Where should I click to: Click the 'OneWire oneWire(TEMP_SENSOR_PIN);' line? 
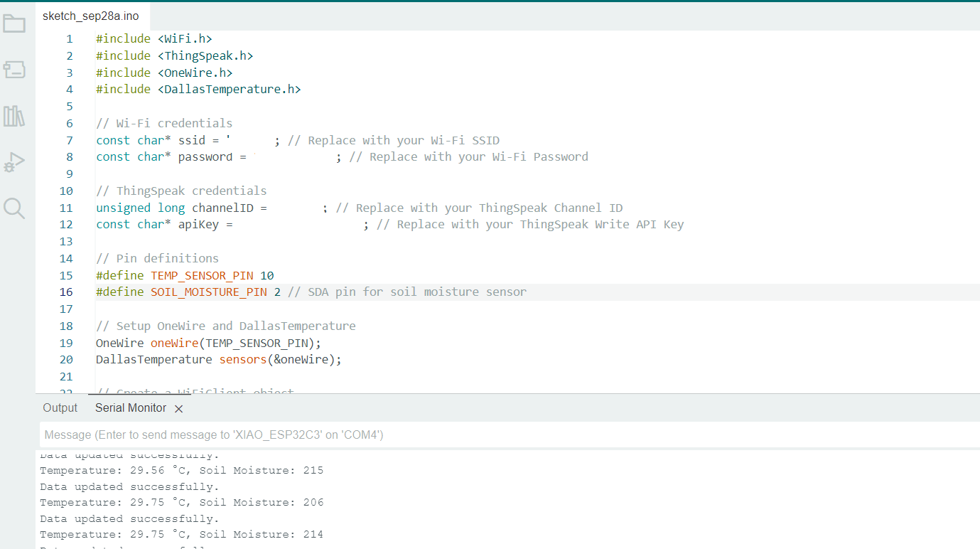pyautogui.click(x=209, y=343)
